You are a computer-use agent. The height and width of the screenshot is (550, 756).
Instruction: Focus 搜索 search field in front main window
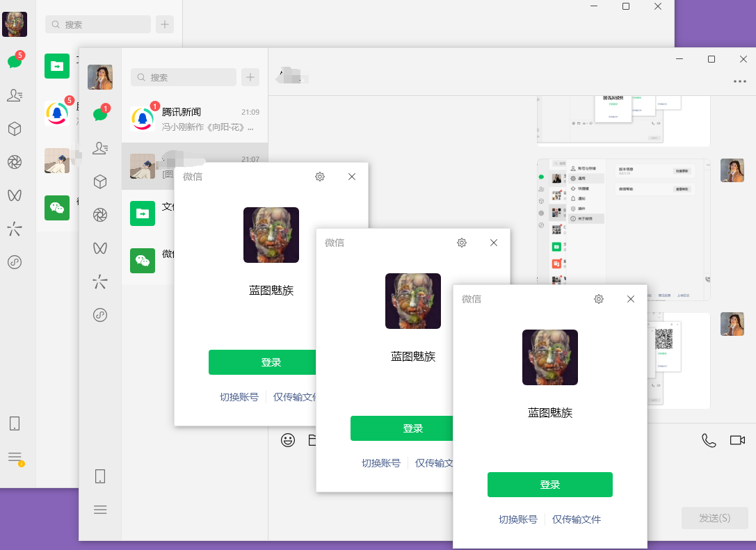click(183, 77)
